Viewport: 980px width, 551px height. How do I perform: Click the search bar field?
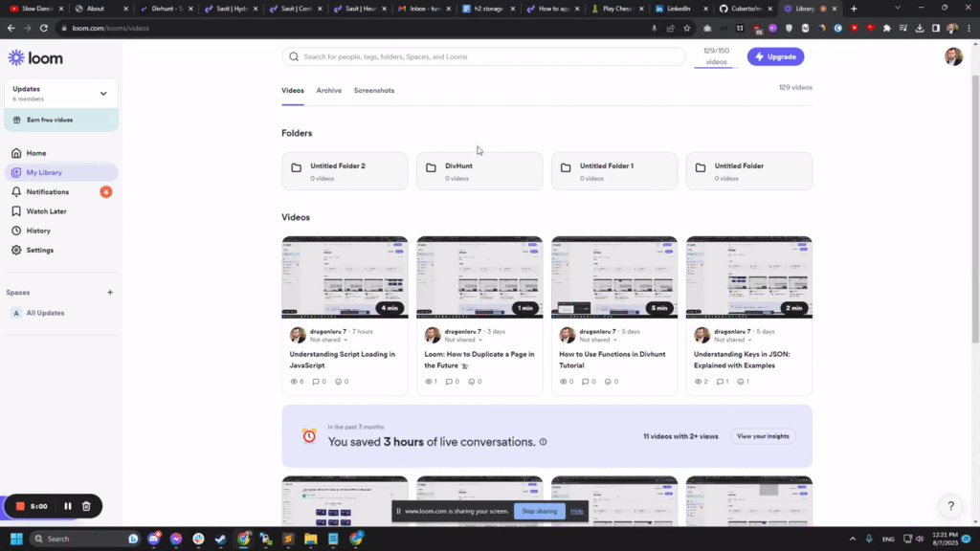coord(483,56)
